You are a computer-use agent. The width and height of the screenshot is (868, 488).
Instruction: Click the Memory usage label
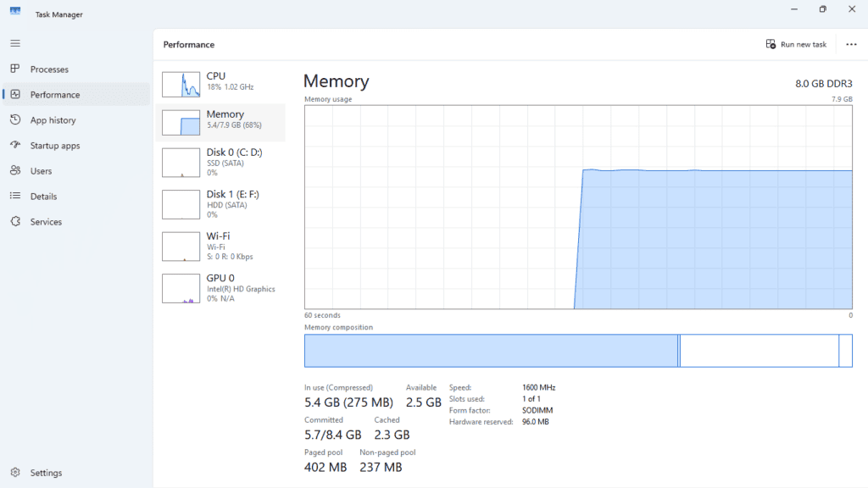(328, 99)
